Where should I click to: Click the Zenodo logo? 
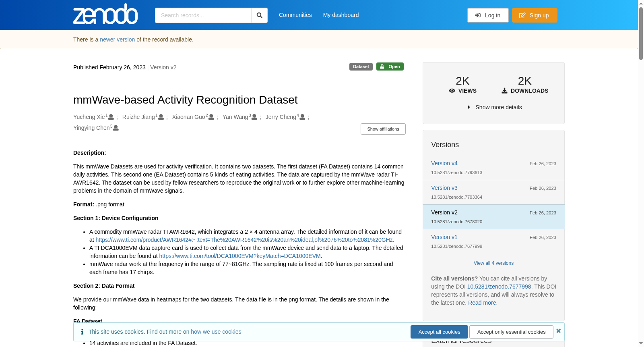coord(105,14)
